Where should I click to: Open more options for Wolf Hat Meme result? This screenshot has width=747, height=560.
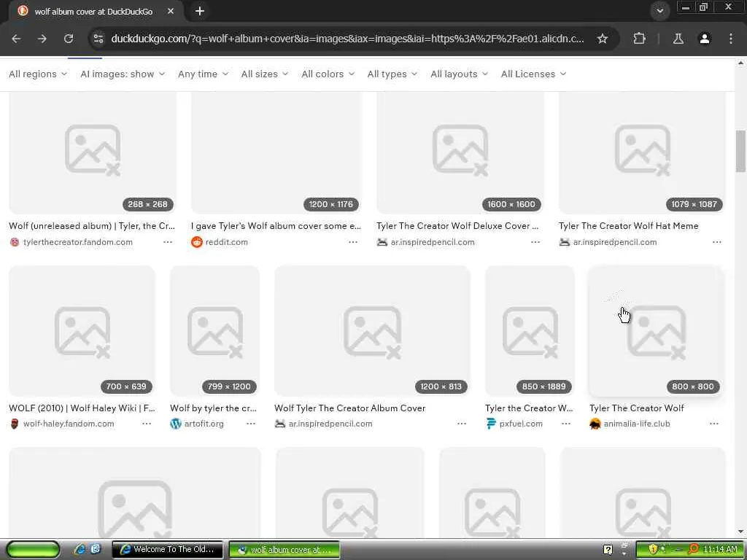717,242
